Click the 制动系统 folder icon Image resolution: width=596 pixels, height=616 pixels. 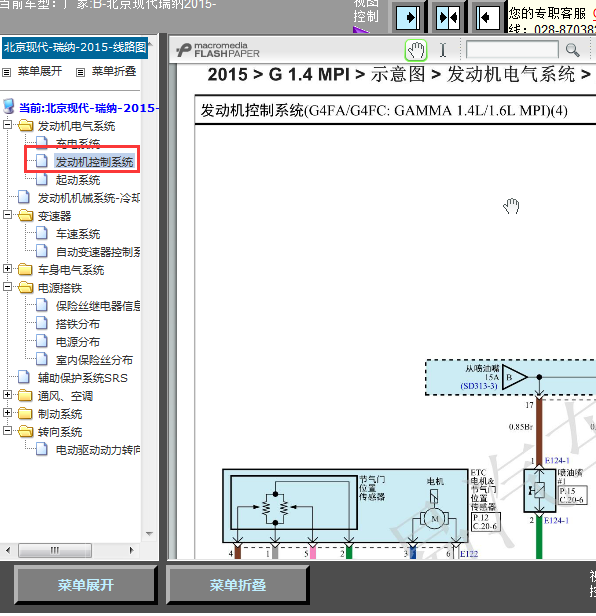click(26, 413)
